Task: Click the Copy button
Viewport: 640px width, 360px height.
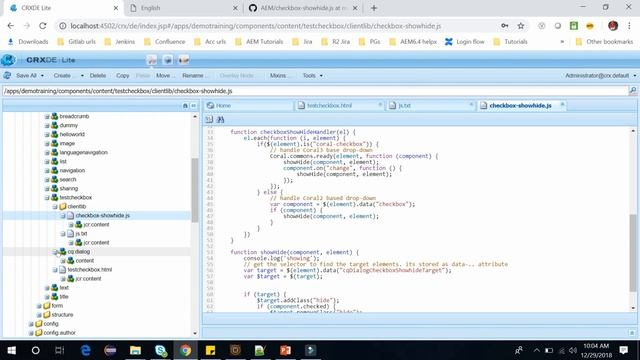Action: pos(122,76)
